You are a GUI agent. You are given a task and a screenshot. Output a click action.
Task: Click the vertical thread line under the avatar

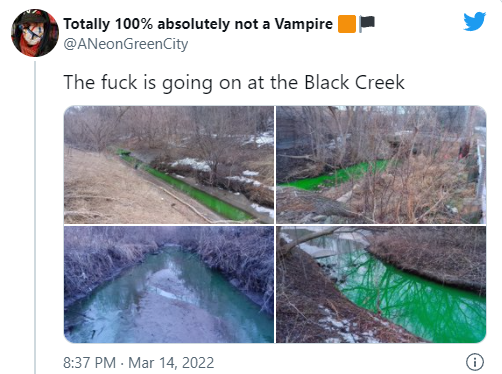tap(35, 217)
